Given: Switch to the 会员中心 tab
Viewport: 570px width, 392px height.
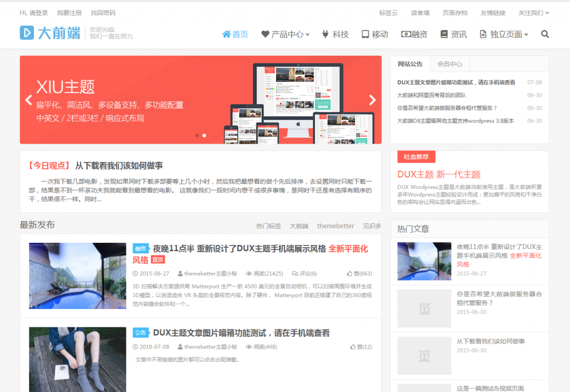Looking at the screenshot, I should (450, 64).
